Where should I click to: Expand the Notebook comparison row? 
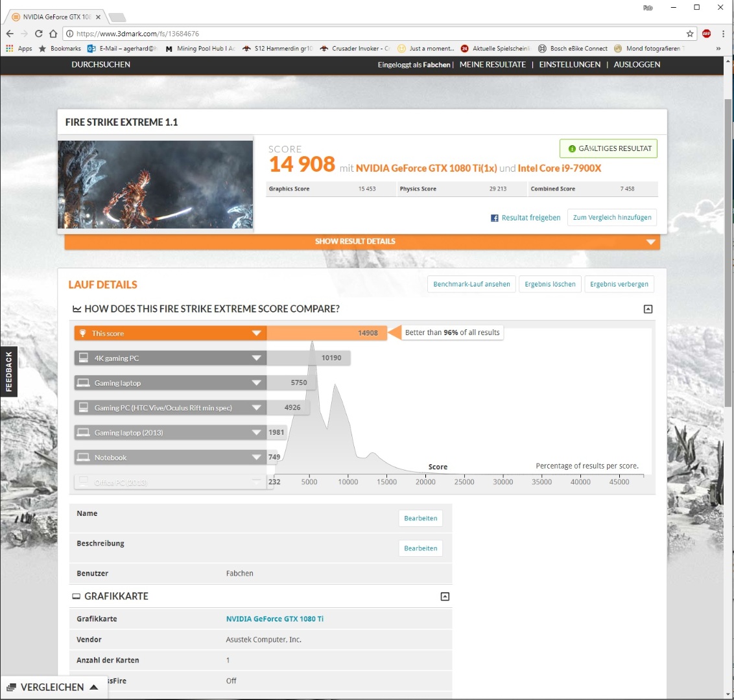(x=256, y=457)
